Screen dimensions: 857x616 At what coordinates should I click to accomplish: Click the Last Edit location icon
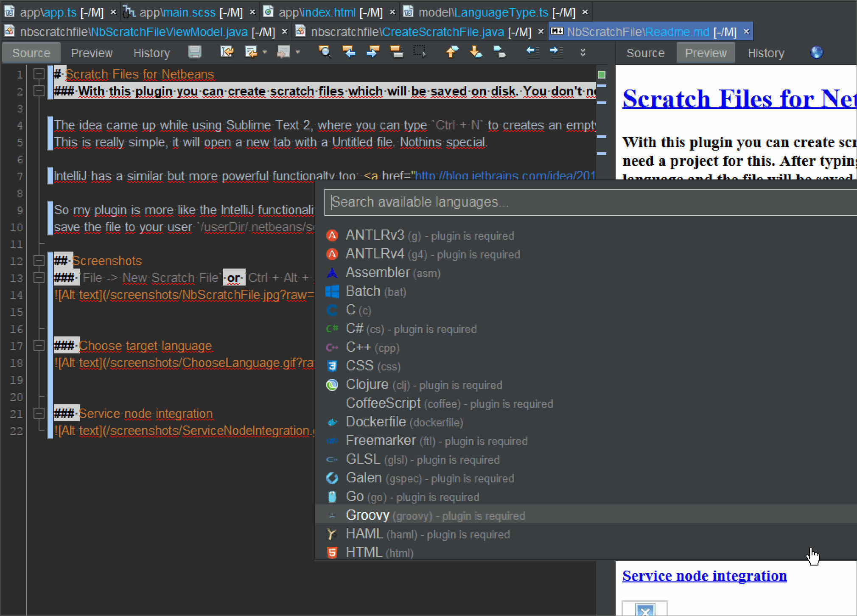pyautogui.click(x=227, y=52)
